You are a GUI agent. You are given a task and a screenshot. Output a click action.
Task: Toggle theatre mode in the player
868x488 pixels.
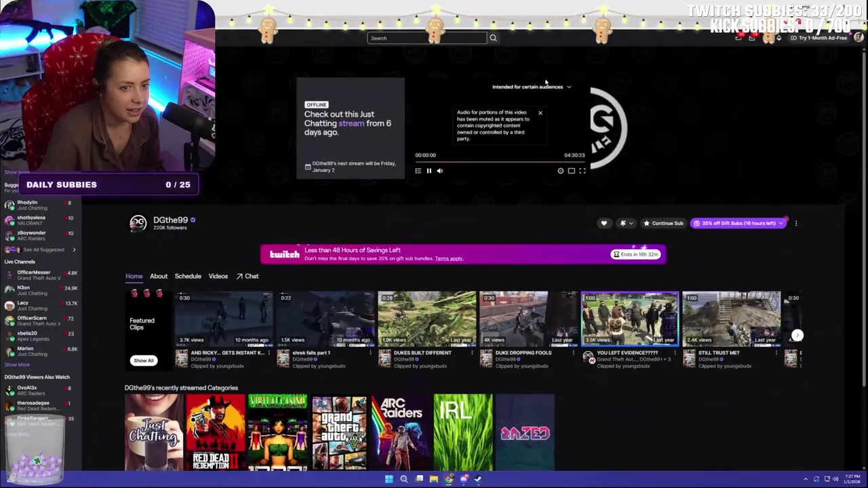(x=571, y=171)
